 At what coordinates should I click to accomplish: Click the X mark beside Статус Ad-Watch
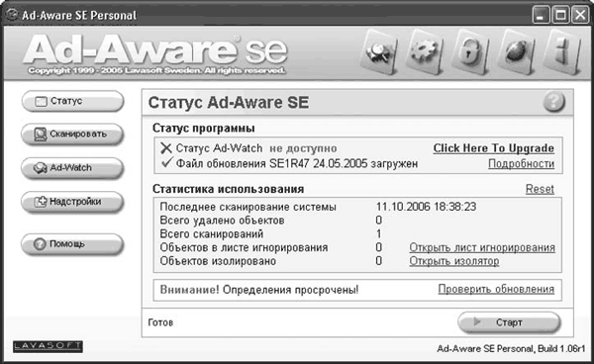(x=166, y=148)
